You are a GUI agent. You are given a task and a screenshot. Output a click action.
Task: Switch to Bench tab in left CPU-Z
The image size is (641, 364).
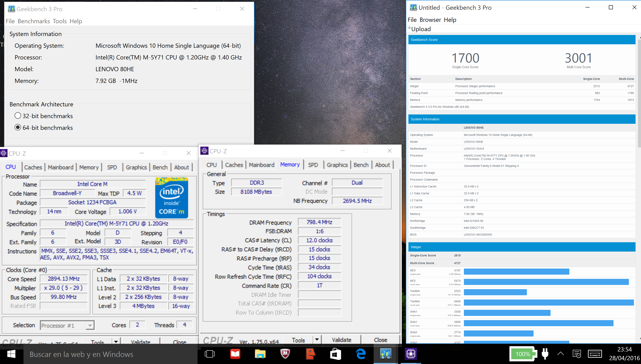[160, 167]
